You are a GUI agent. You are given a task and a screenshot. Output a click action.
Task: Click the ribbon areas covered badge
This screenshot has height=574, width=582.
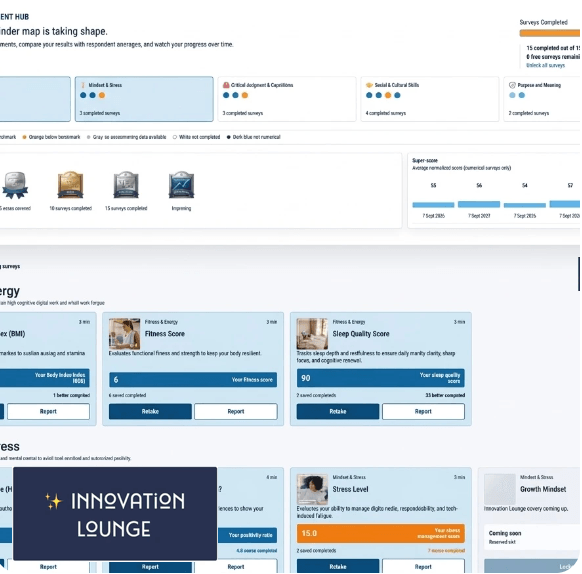pos(15,185)
